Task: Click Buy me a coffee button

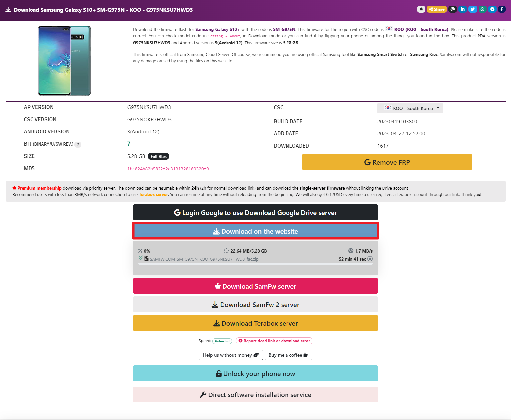Action: 288,355
